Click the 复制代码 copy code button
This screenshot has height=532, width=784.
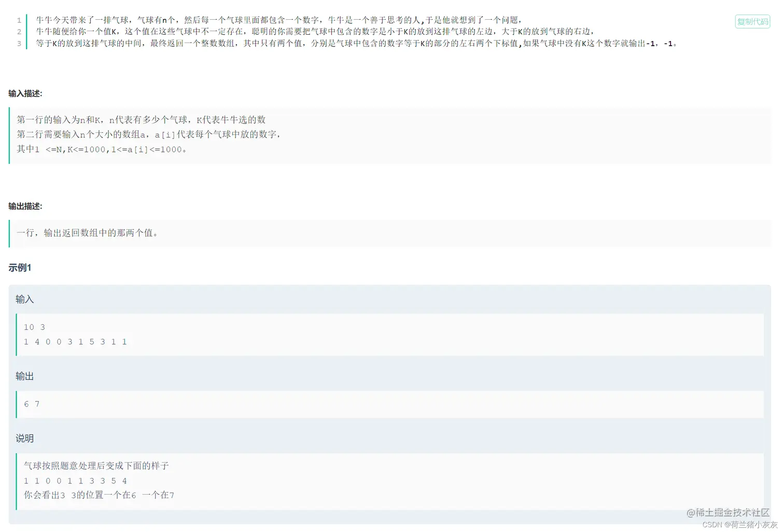752,22
